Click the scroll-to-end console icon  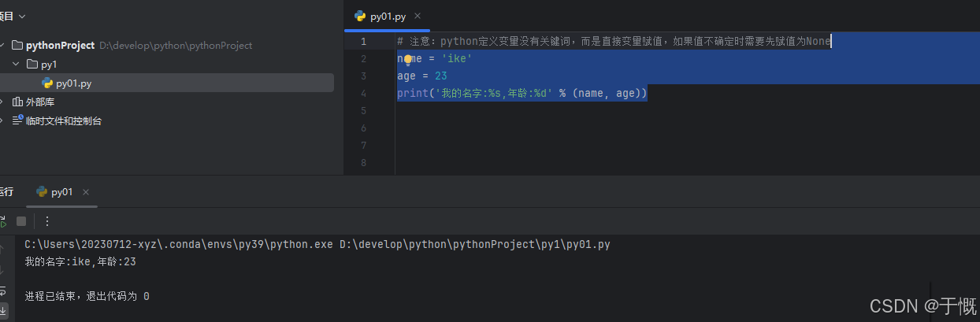[x=3, y=310]
